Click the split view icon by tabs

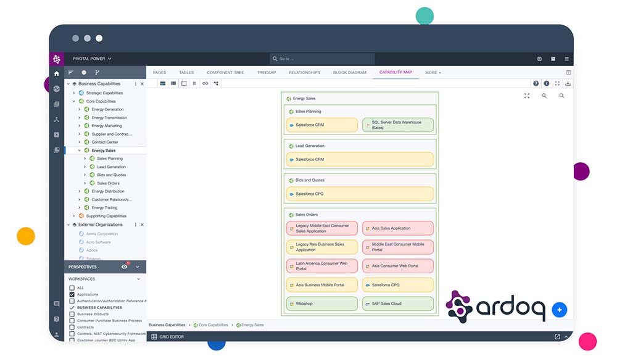click(568, 72)
